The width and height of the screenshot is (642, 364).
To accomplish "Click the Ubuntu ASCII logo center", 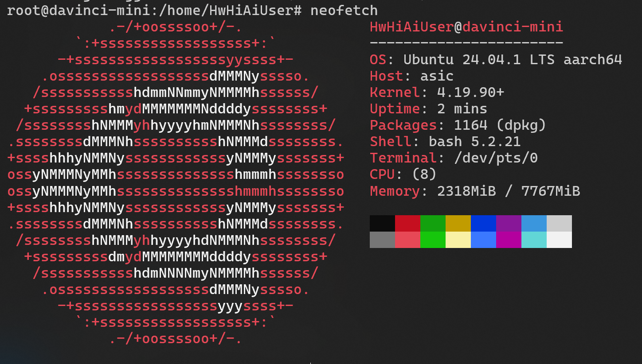I will (x=176, y=182).
